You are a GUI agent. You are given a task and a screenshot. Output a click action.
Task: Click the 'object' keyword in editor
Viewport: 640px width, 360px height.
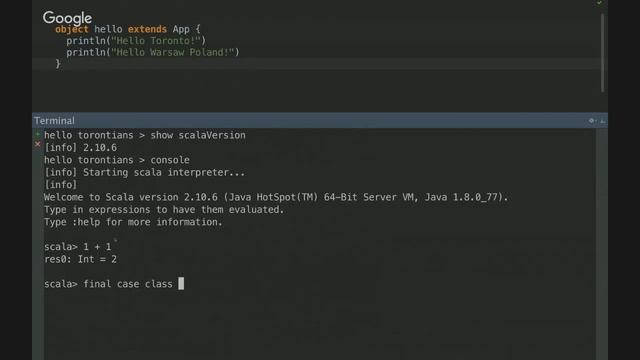click(x=71, y=29)
